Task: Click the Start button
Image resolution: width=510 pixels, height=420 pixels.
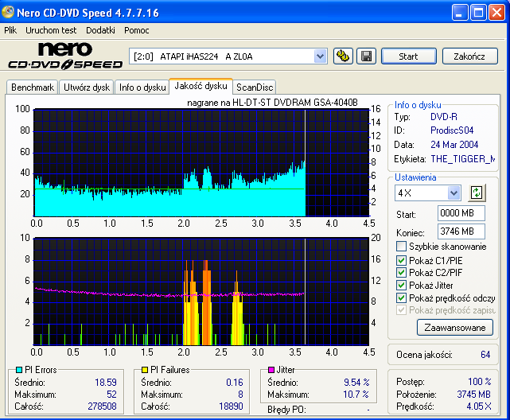Action: point(408,56)
